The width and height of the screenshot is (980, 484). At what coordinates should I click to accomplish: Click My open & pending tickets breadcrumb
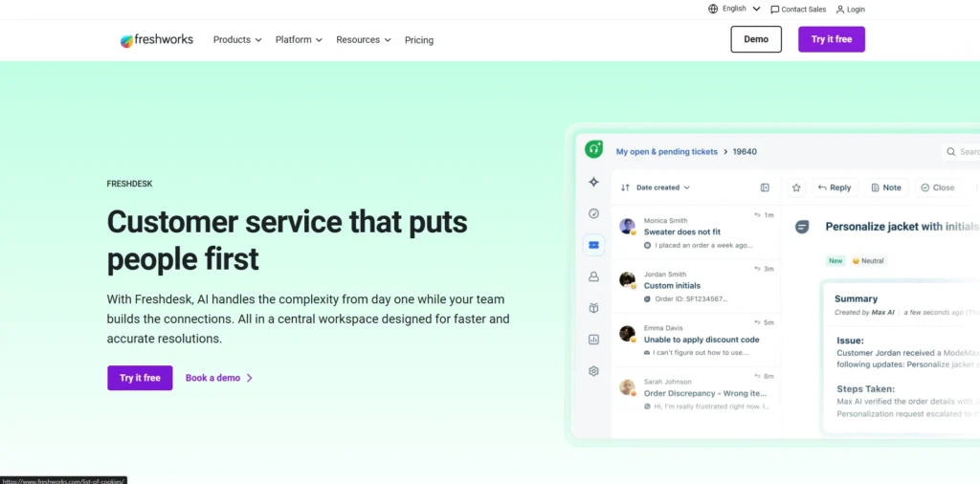[667, 151]
